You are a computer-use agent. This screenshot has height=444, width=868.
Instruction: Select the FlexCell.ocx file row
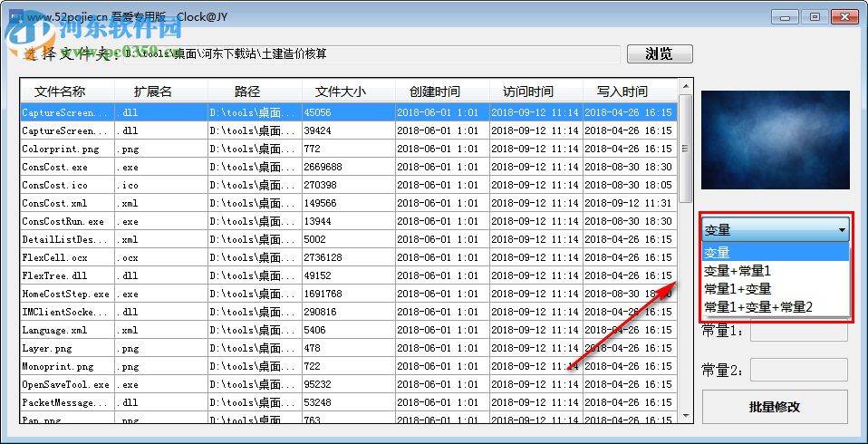[349, 257]
